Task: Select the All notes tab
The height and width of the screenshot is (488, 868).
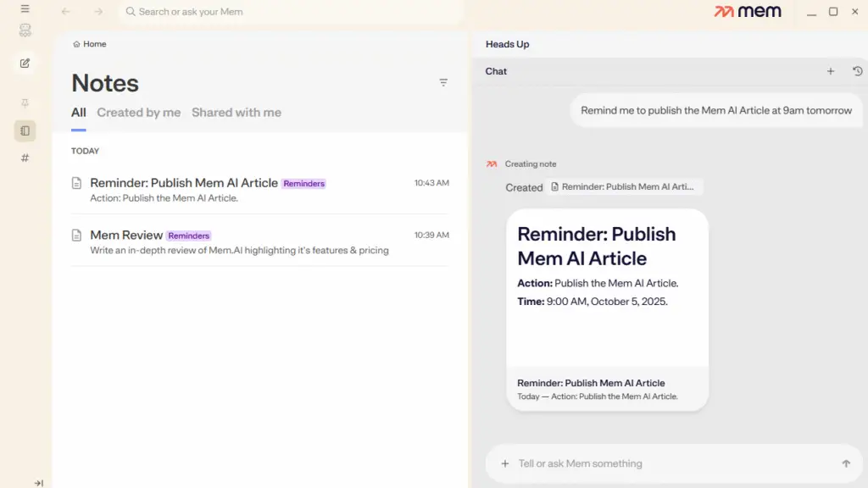Action: [78, 113]
